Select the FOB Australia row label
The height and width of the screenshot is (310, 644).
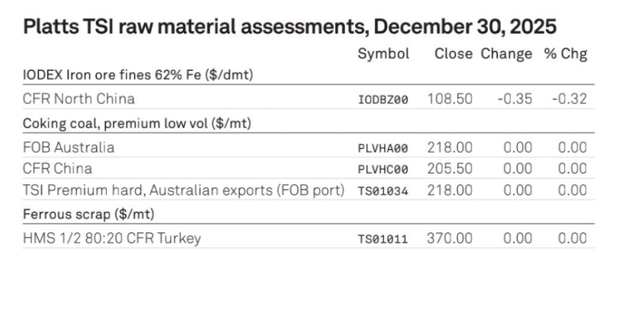tap(69, 147)
